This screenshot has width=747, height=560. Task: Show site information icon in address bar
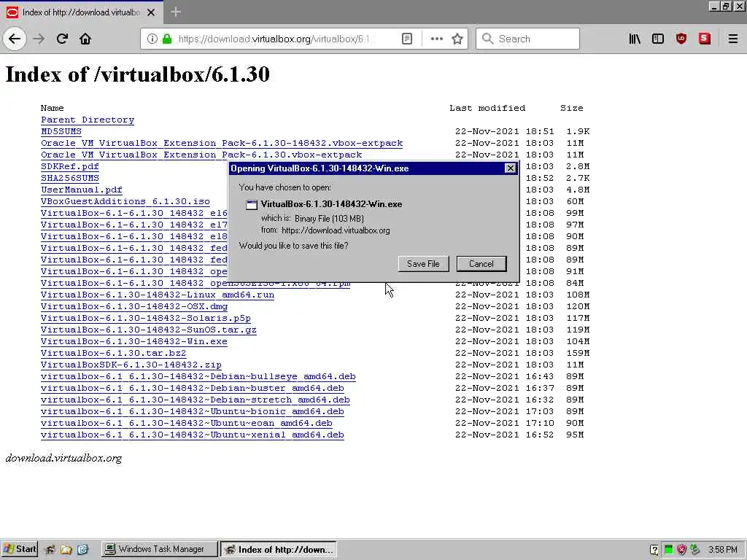pos(152,39)
